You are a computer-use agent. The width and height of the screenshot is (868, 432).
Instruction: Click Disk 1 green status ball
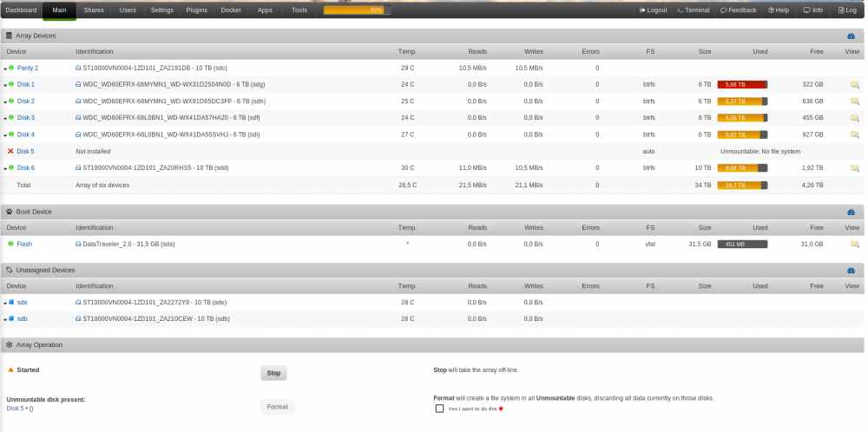click(11, 84)
